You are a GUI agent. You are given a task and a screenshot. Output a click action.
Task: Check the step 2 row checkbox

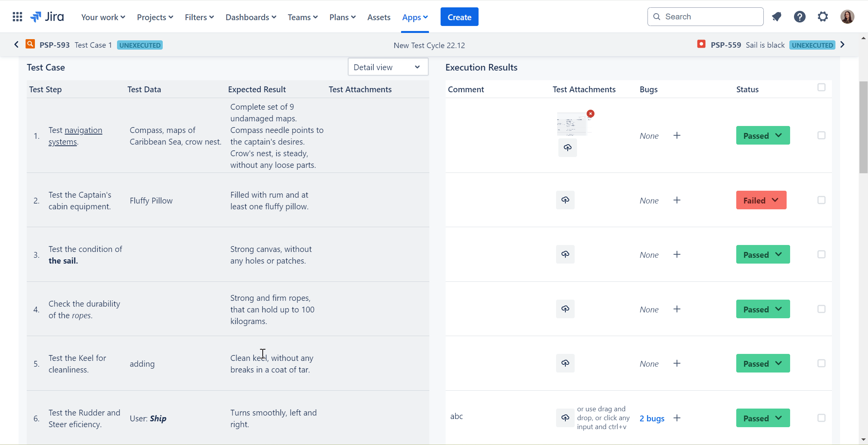point(821,200)
